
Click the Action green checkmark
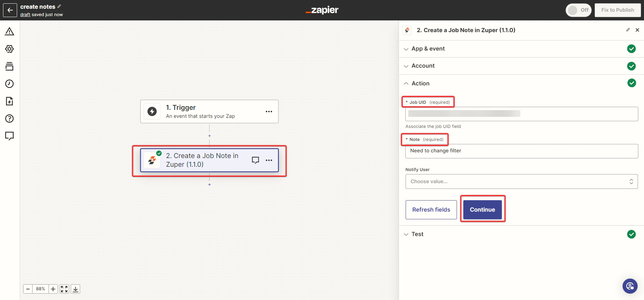(x=632, y=83)
